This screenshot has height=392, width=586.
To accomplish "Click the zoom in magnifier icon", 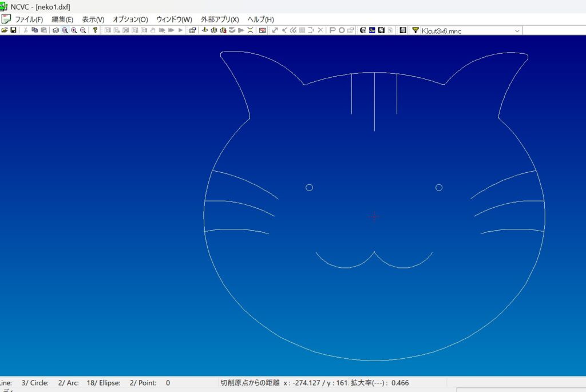I will [x=74, y=30].
